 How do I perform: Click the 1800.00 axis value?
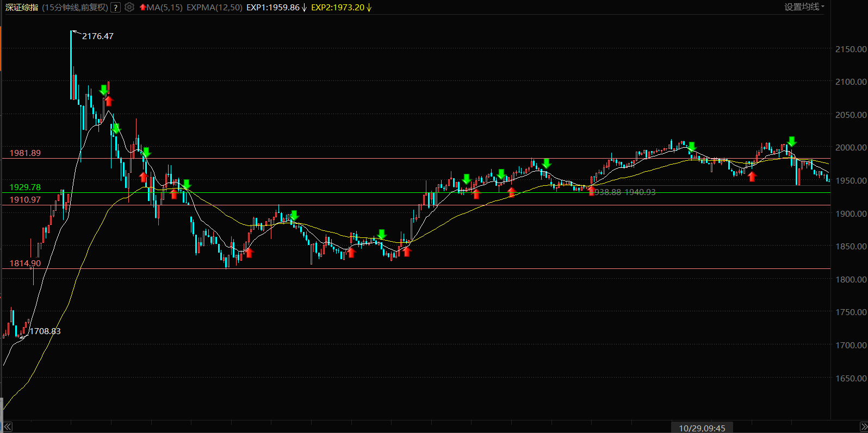coord(851,279)
